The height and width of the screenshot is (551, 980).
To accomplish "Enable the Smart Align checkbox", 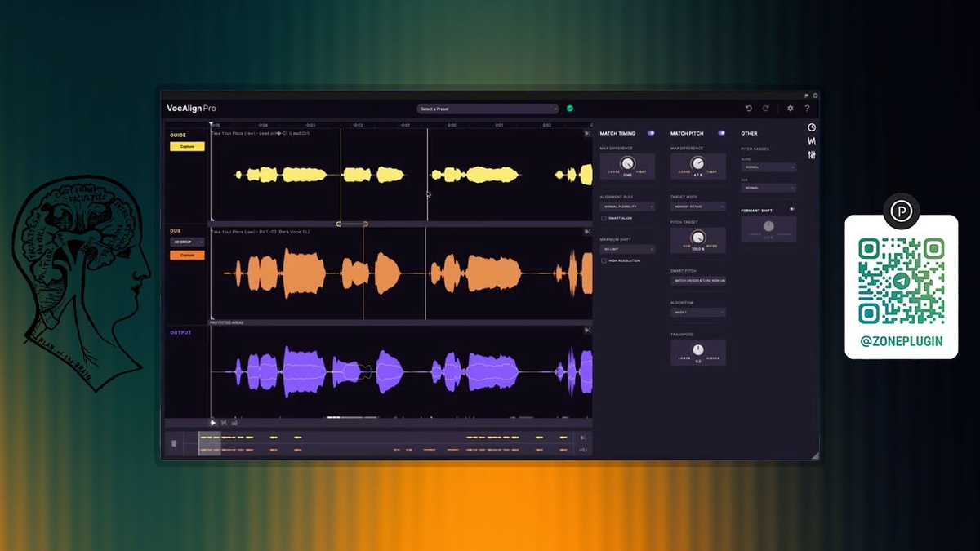I will tap(604, 219).
